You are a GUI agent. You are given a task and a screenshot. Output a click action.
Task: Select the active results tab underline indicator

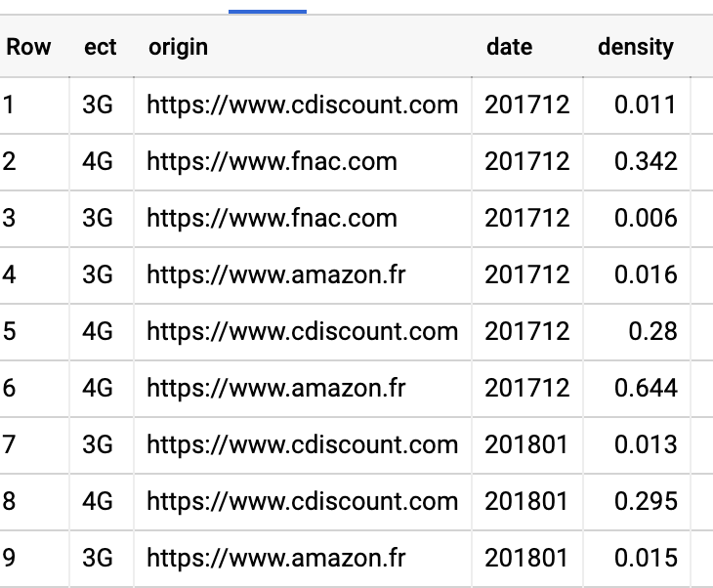(268, 12)
